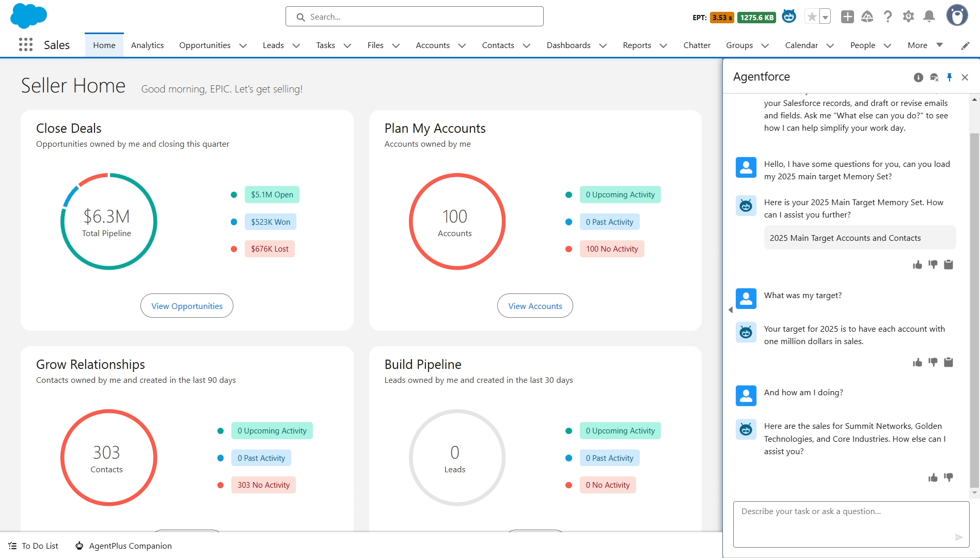Open the To Do List utility

point(34,546)
